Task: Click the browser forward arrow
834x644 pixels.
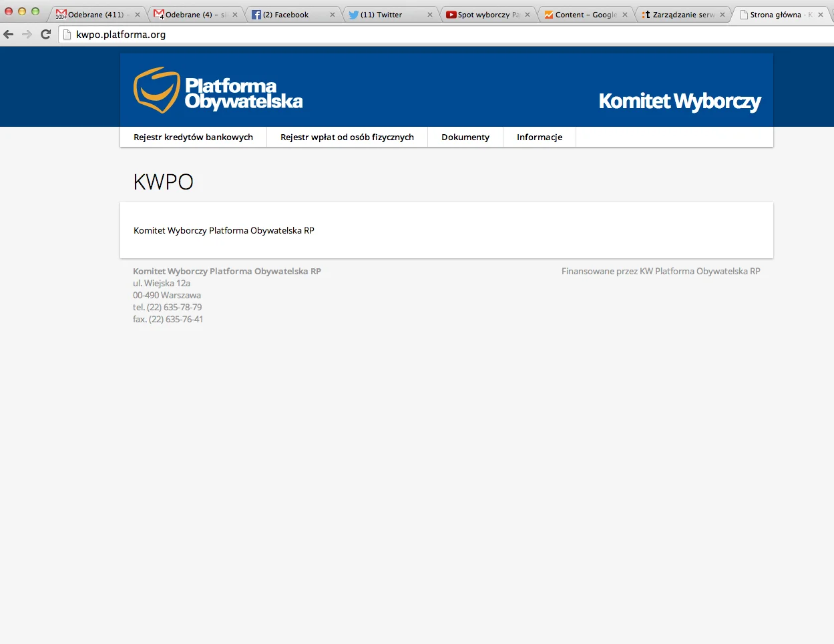Action: pos(27,34)
